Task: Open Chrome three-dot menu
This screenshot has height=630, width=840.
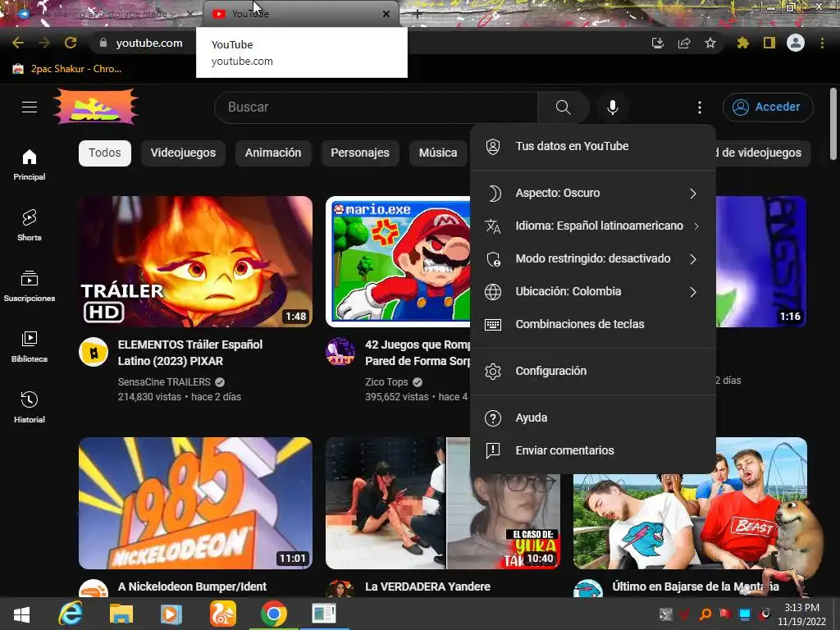Action: click(822, 43)
